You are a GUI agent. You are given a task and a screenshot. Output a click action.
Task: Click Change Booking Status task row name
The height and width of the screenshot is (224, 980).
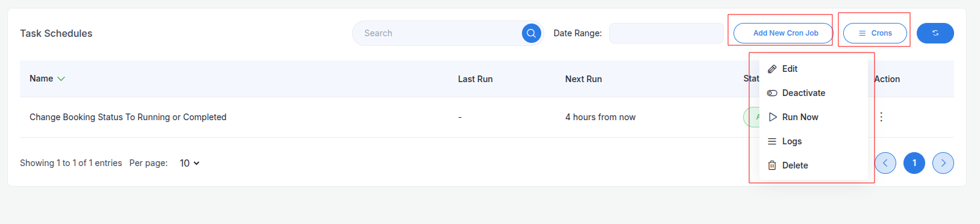click(x=128, y=117)
